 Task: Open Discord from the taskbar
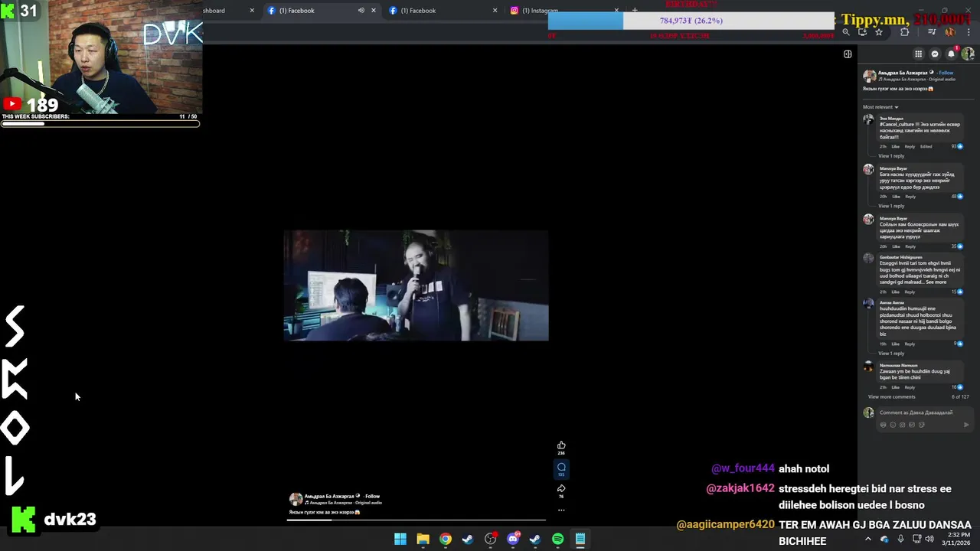coord(513,539)
